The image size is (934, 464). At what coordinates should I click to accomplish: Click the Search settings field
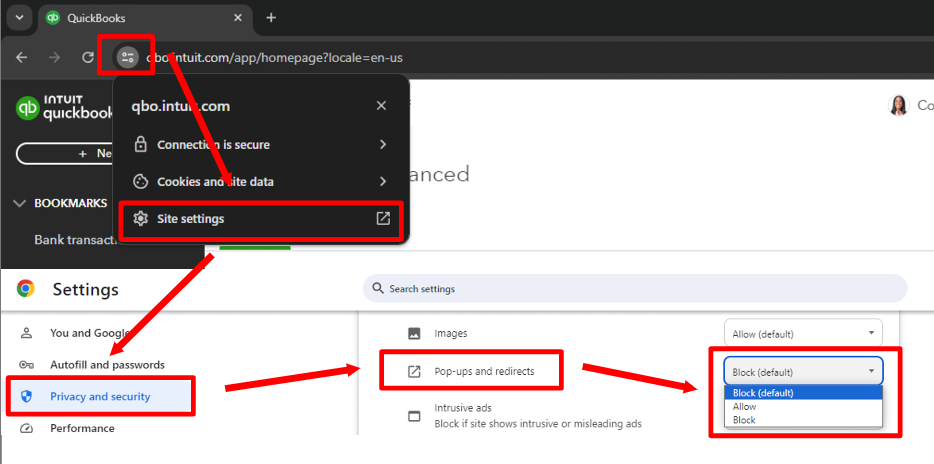[634, 289]
